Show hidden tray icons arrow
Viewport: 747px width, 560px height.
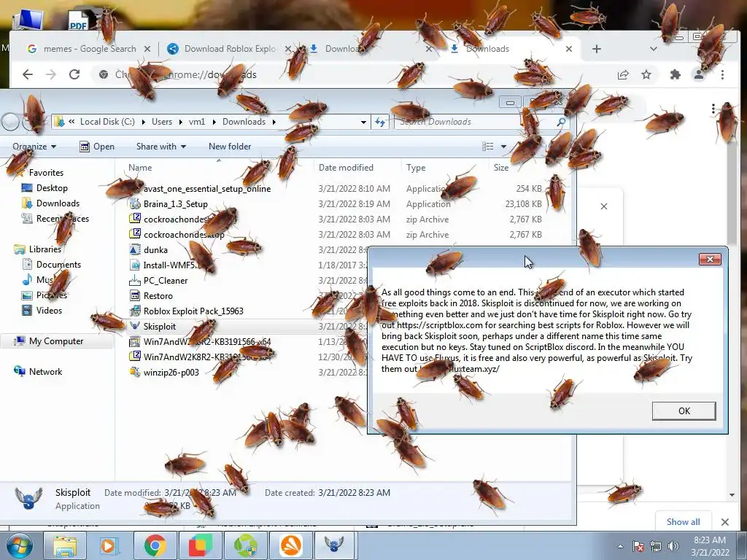pyautogui.click(x=620, y=546)
